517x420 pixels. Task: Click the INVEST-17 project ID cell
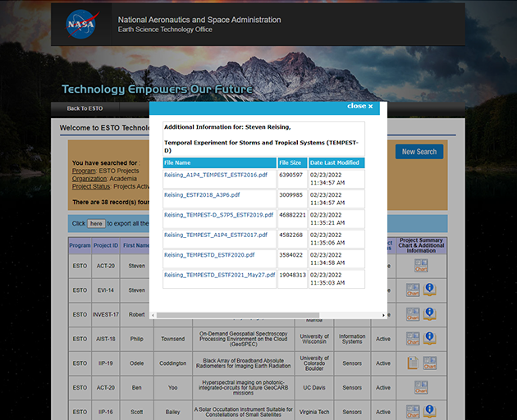point(106,314)
